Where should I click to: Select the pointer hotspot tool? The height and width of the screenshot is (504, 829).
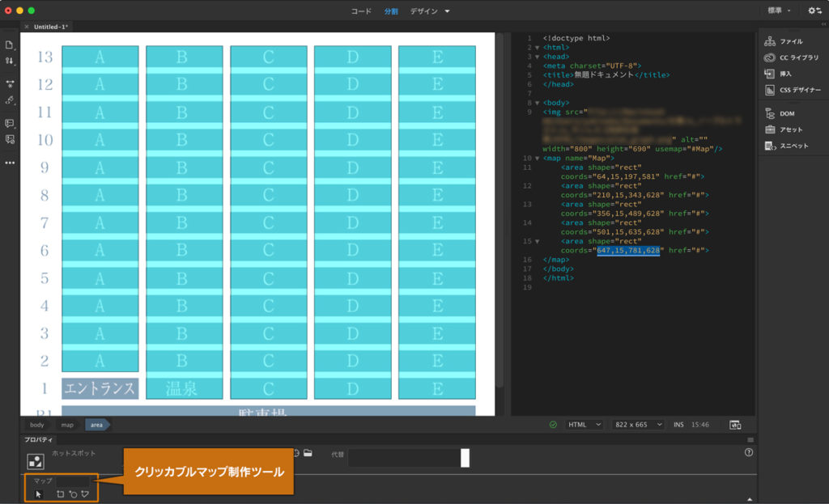39,494
